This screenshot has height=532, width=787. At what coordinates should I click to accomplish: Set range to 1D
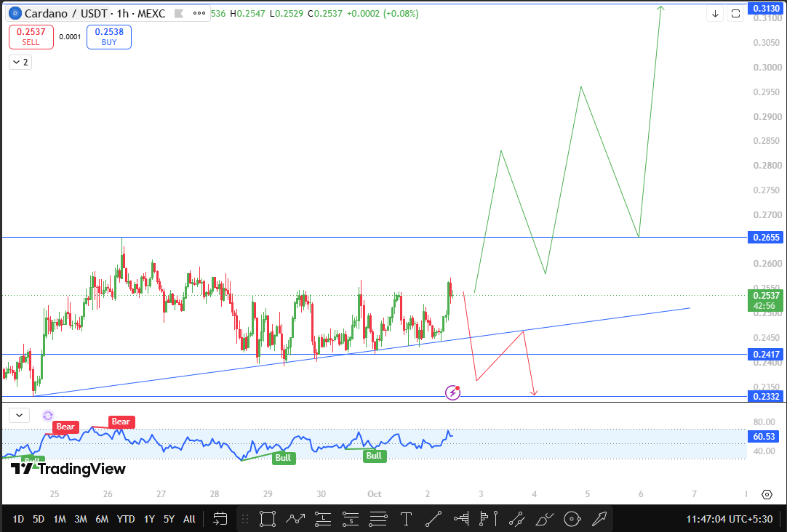[x=18, y=519]
